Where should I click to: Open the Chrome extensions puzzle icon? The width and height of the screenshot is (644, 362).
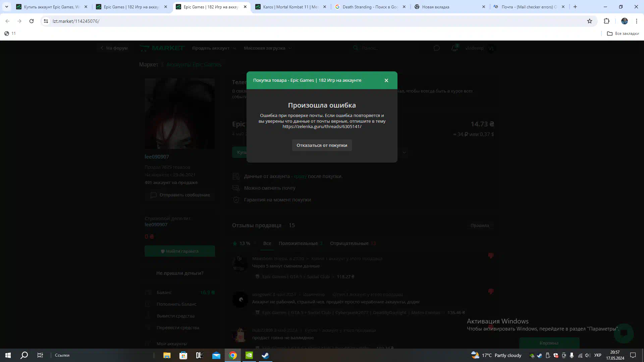coord(606,21)
